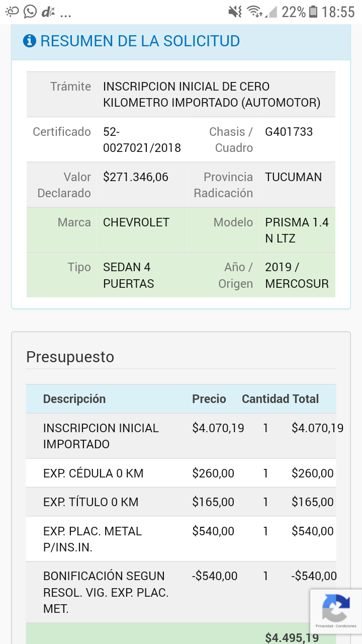Click the EXP. CÉDULA 0 KM row
The image size is (362, 644).
[94, 473]
